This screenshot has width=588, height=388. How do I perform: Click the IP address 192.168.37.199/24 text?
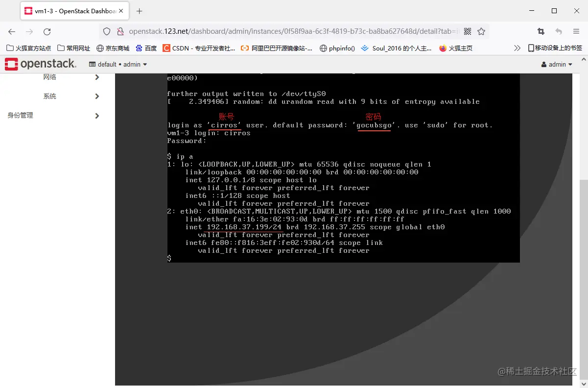[x=244, y=227]
